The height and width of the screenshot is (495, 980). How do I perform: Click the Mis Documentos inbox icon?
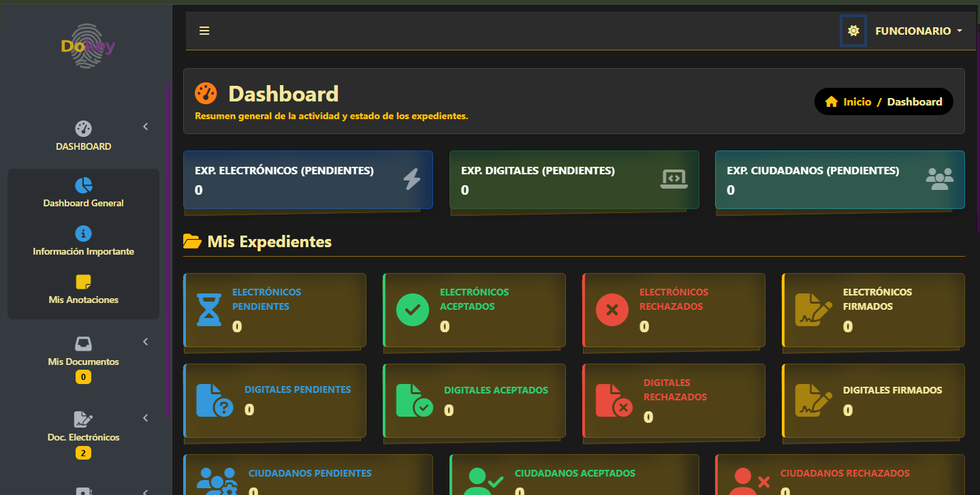point(83,343)
